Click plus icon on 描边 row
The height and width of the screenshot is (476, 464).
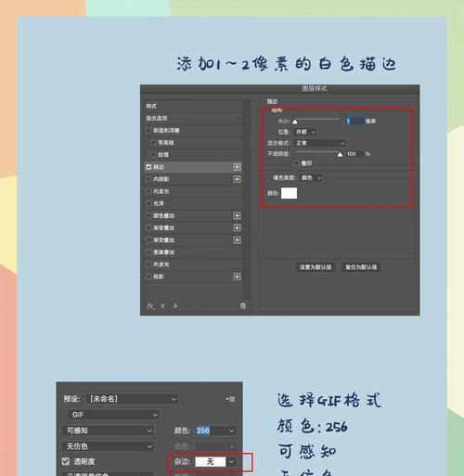(x=237, y=167)
